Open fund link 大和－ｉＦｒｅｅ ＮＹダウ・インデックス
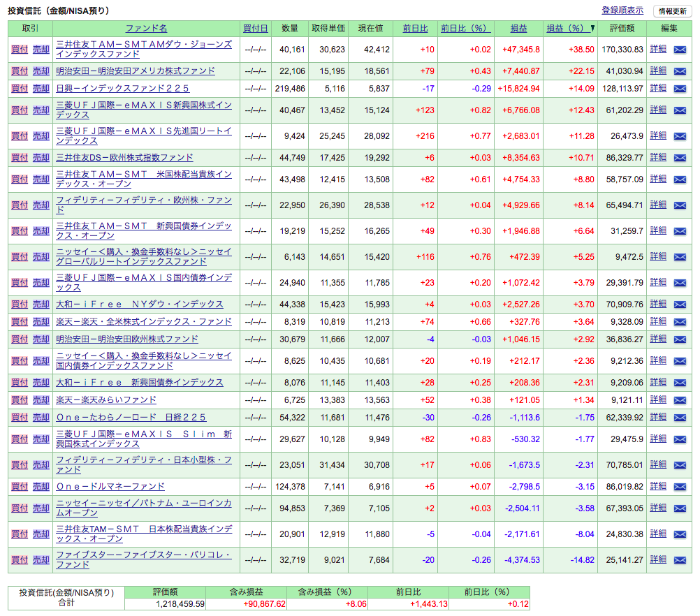The image size is (700, 616). click(139, 305)
